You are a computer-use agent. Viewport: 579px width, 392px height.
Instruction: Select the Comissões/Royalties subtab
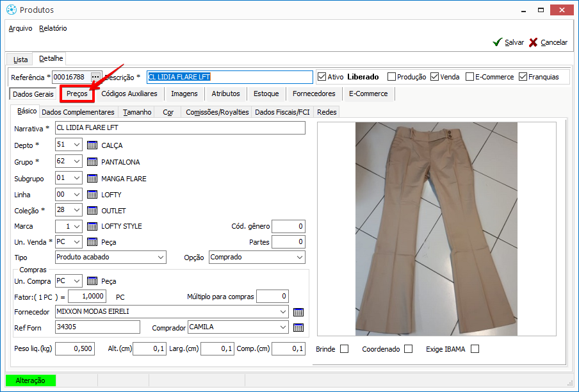click(x=217, y=112)
